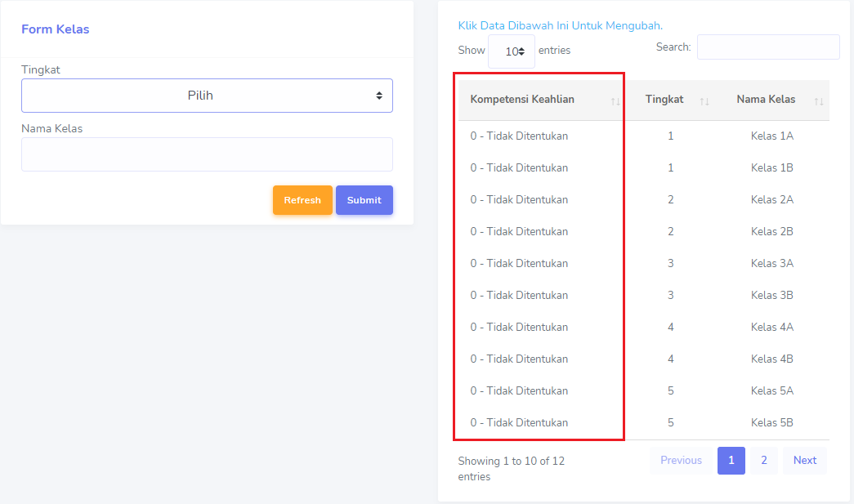Screen dimensions: 854x504
Task: Click the Nama Kelas input field
Action: point(207,154)
